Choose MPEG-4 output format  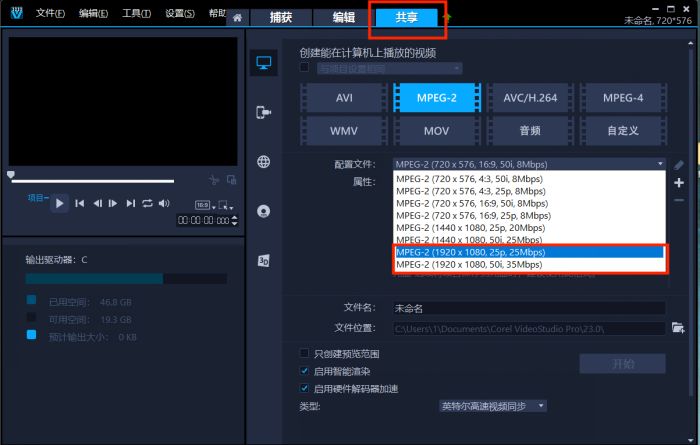click(623, 98)
